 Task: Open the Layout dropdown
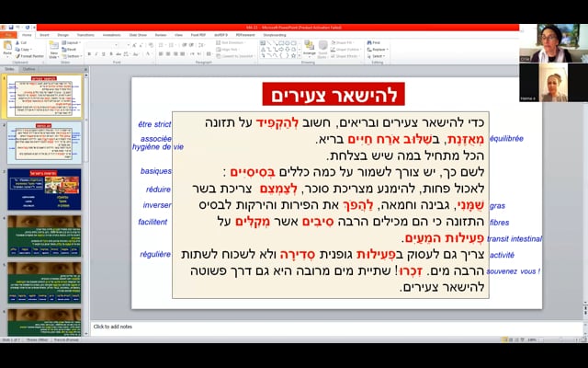tap(71, 43)
